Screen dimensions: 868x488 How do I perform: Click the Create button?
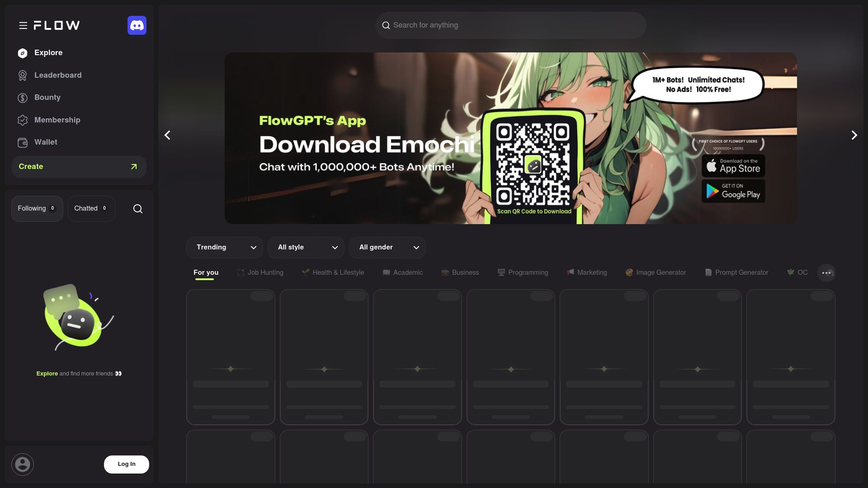pos(79,167)
